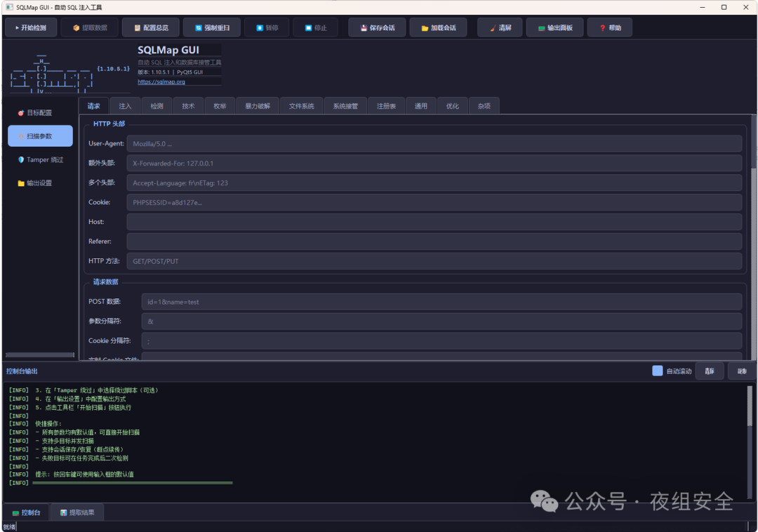Open the 配置总览 overview
Viewport: 758px width, 532px height.
[x=151, y=28]
